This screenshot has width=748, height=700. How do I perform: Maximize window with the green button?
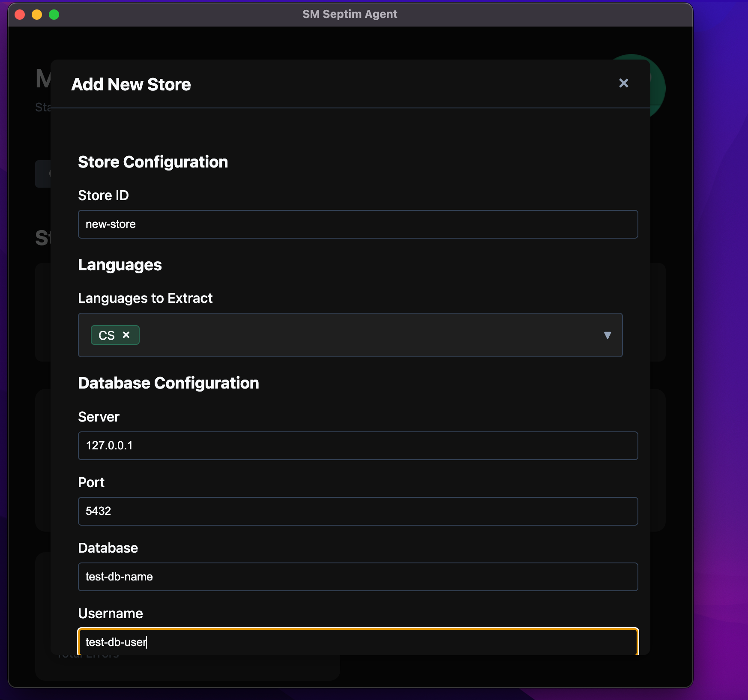coord(54,15)
